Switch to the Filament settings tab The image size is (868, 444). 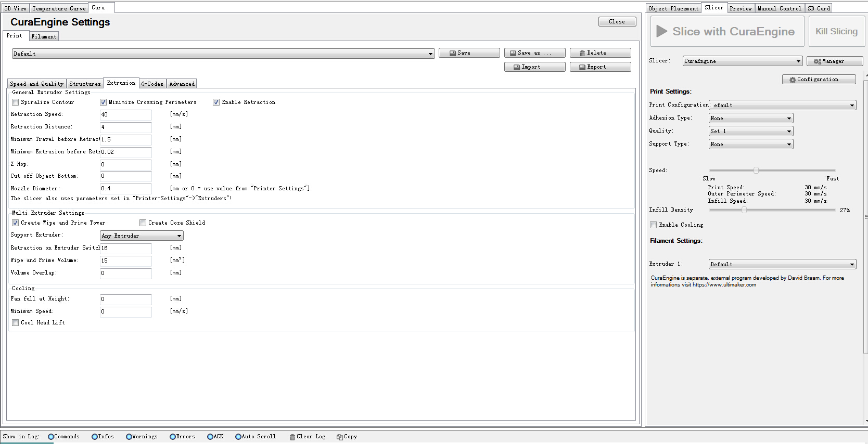tap(44, 36)
